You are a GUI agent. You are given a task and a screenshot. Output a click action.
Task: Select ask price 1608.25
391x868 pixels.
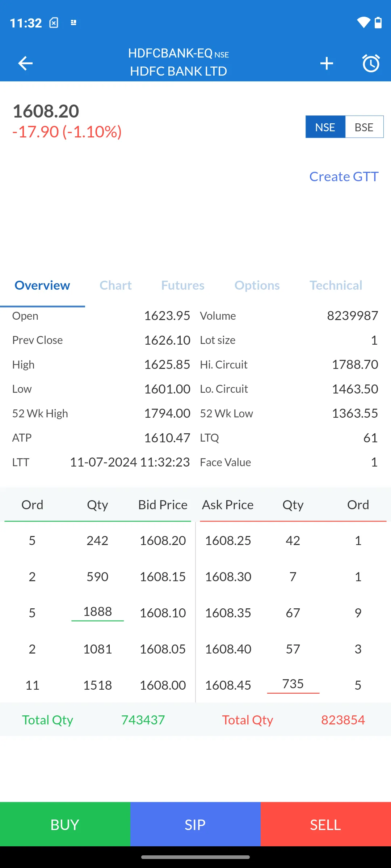coord(228,541)
